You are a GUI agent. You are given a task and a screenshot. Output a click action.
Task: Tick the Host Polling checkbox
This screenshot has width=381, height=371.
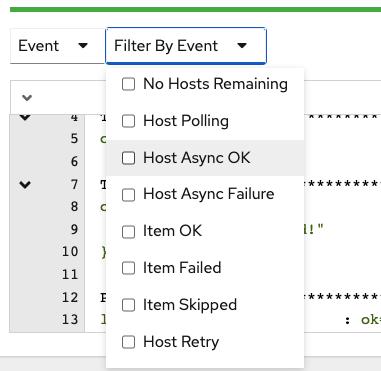(x=128, y=121)
